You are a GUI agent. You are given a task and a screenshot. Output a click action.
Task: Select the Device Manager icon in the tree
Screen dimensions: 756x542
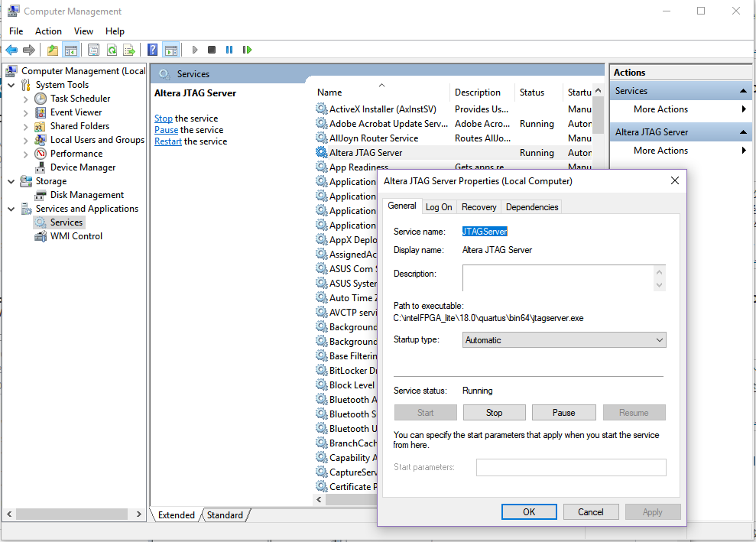coord(41,167)
